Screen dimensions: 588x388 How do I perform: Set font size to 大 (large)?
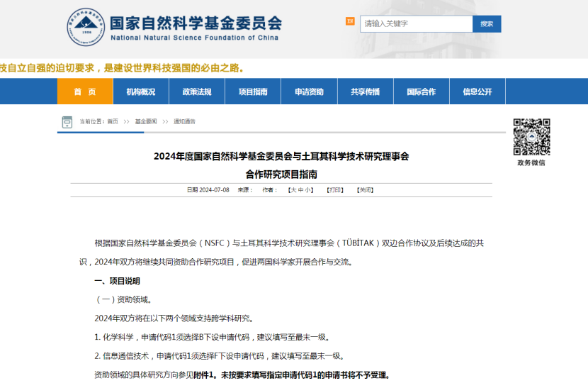pos(294,190)
